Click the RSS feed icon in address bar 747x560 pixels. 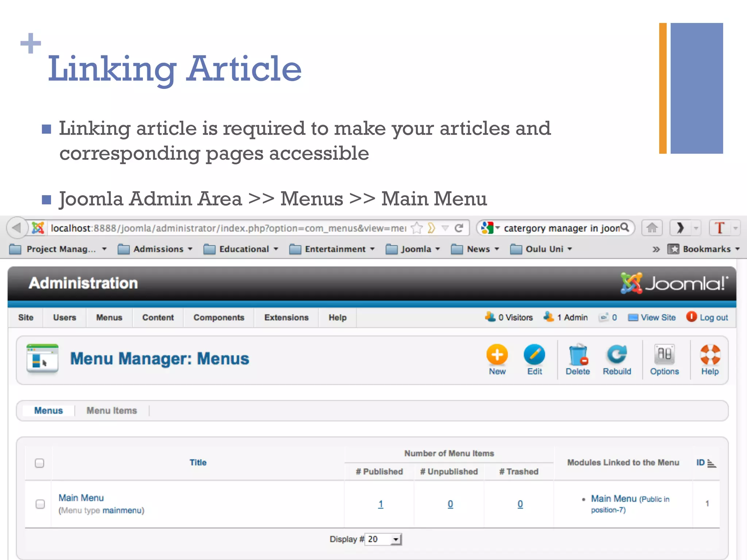click(431, 228)
